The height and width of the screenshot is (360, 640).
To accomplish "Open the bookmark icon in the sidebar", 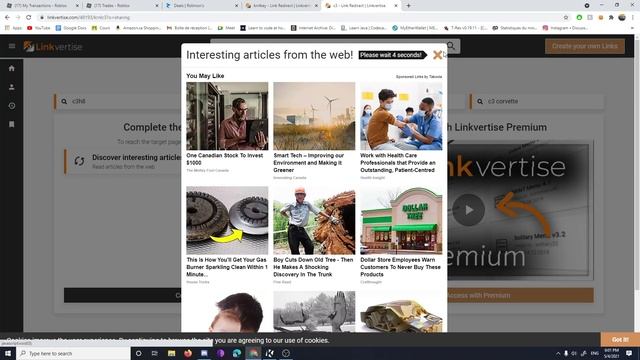I will point(11,124).
